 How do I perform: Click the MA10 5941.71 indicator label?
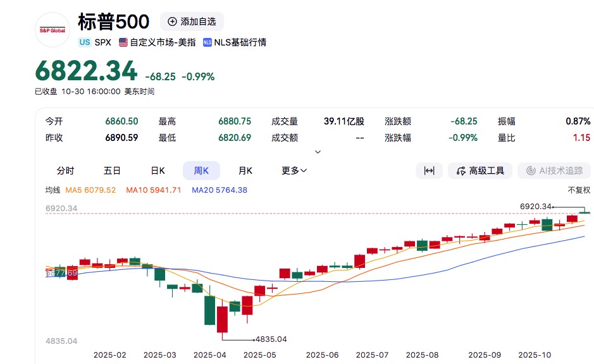[154, 190]
